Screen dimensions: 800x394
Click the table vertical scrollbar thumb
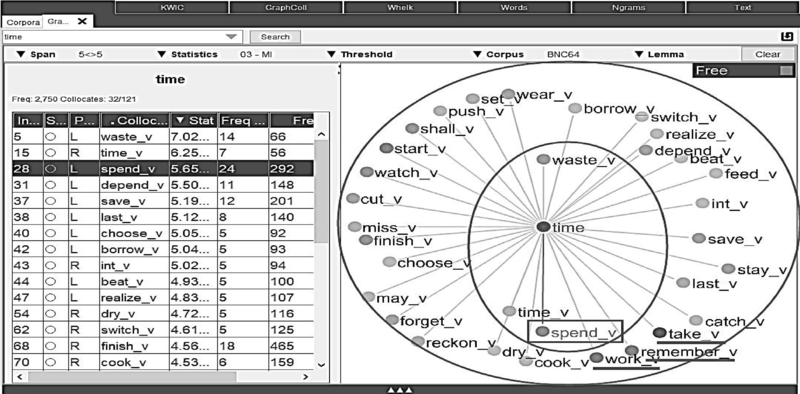[321, 192]
